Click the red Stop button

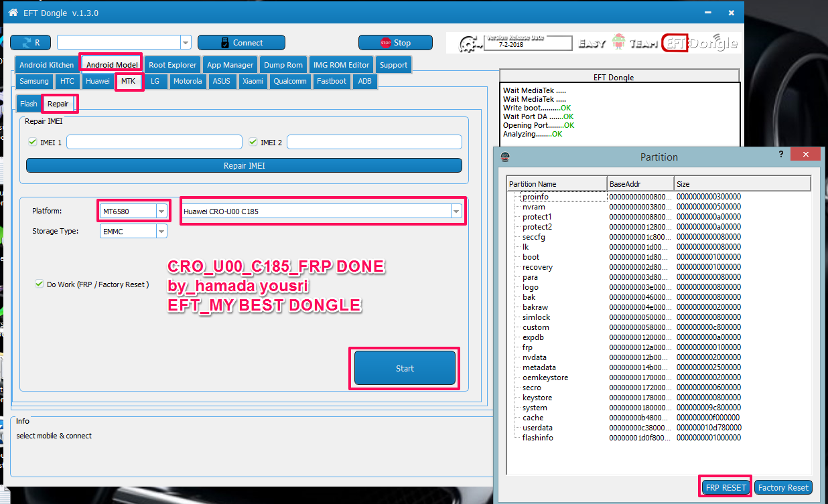(x=395, y=43)
